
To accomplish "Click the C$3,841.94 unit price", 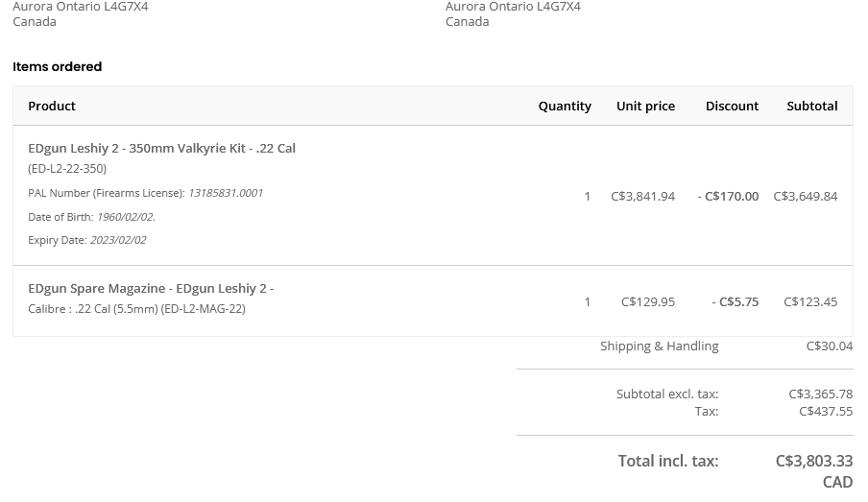I will point(642,197).
